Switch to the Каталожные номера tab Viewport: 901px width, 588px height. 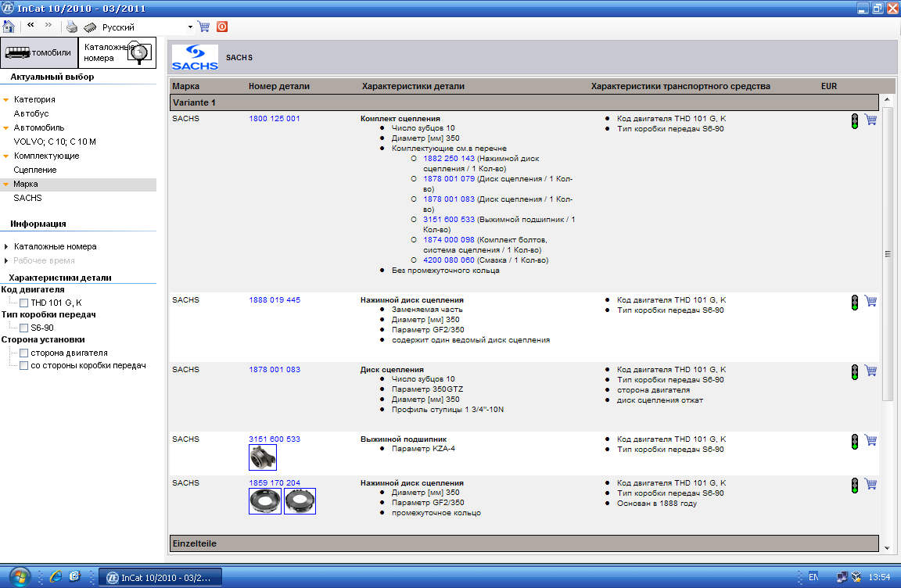tap(117, 53)
